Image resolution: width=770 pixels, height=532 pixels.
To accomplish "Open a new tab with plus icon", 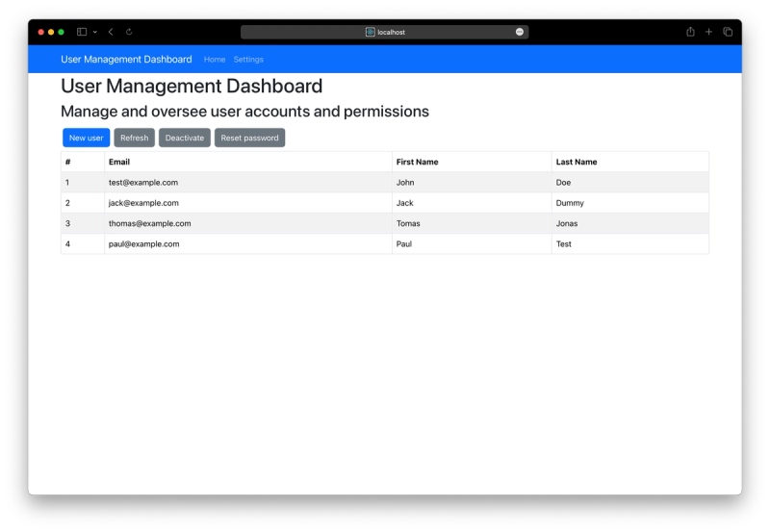I will pos(708,32).
